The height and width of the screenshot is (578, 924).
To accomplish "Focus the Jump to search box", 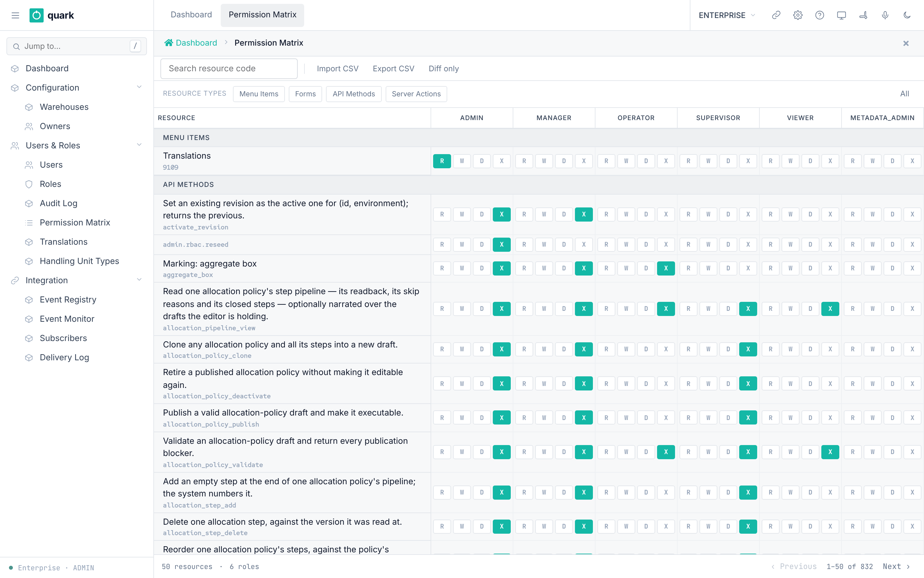I will click(76, 46).
